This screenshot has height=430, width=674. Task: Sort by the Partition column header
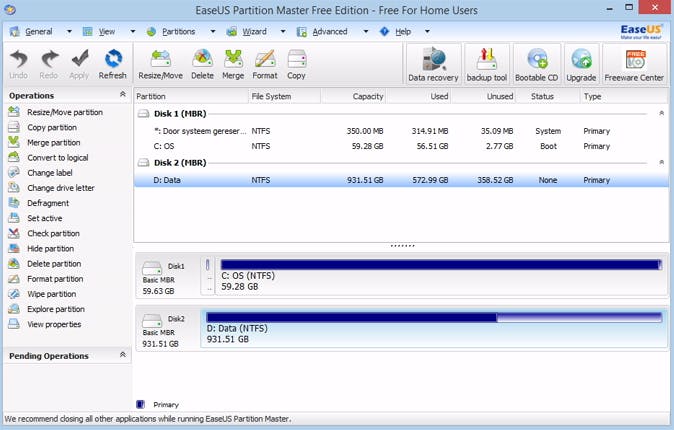click(191, 96)
